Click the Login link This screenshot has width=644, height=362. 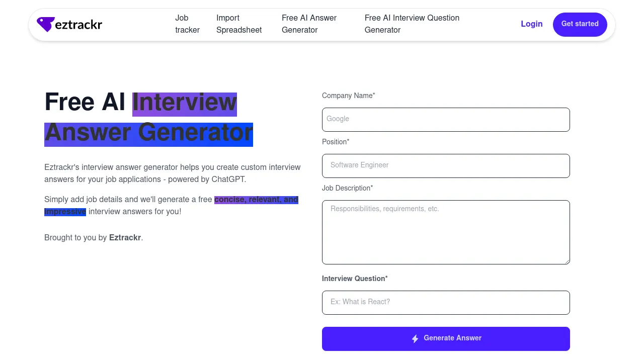click(x=531, y=24)
